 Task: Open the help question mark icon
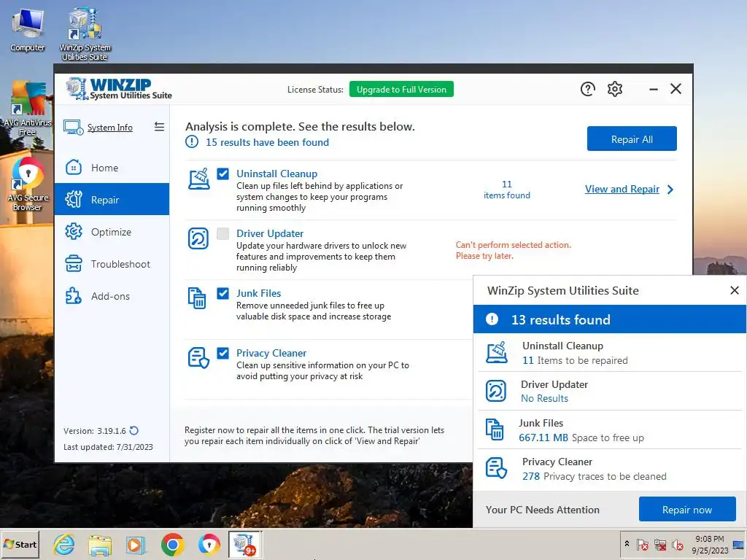pyautogui.click(x=587, y=89)
